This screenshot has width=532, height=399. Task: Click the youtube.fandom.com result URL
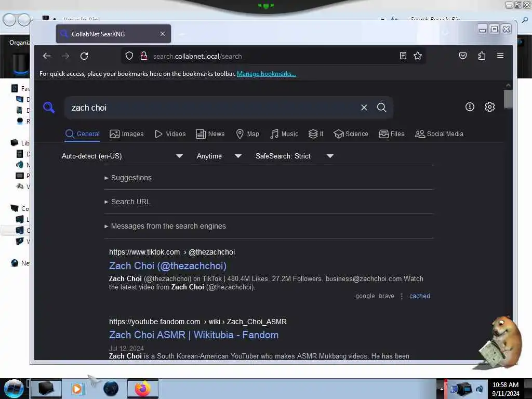(198, 322)
